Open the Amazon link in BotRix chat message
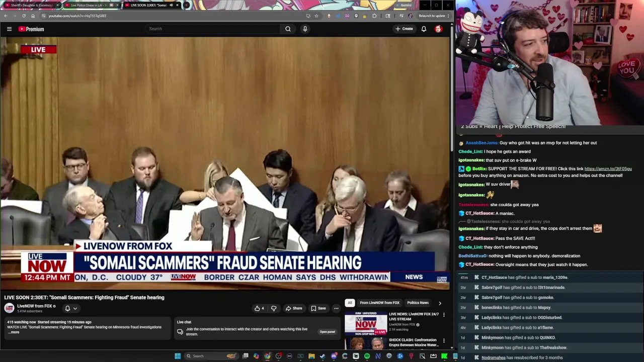Image resolution: width=644 pixels, height=362 pixels. pos(608,169)
